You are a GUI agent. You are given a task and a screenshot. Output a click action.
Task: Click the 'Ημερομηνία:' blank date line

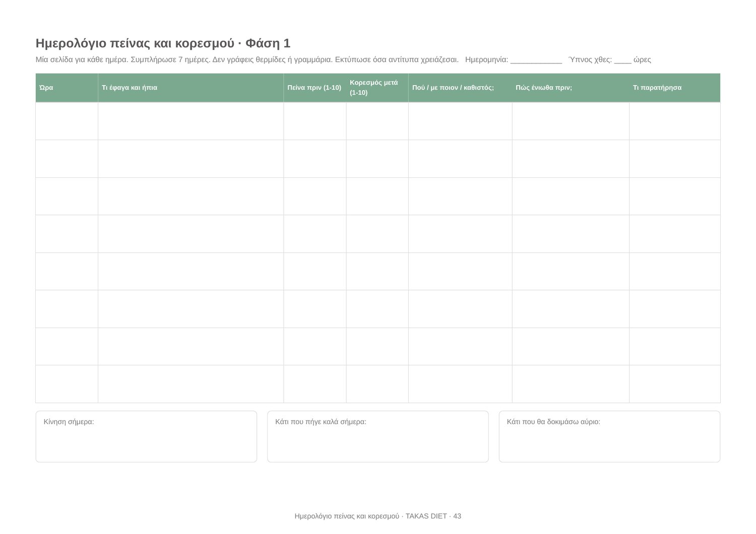click(536, 60)
